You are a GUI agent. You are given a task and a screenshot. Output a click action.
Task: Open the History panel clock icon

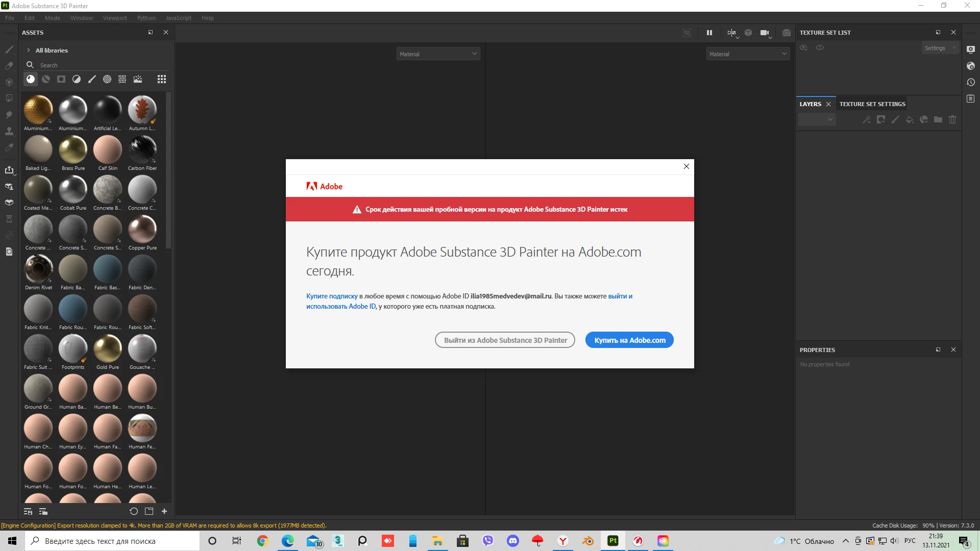(x=971, y=82)
